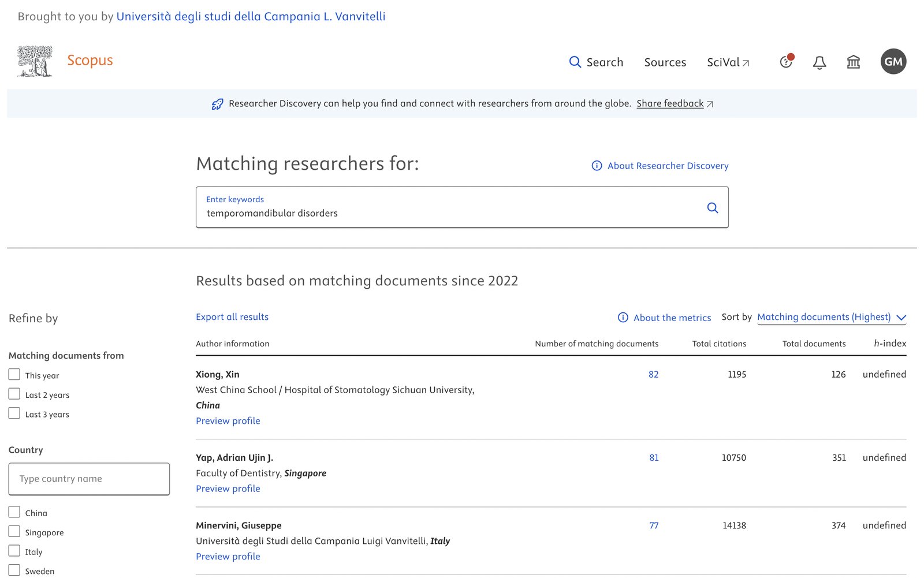Click the magnifier icon in the keywords box

(x=713, y=208)
